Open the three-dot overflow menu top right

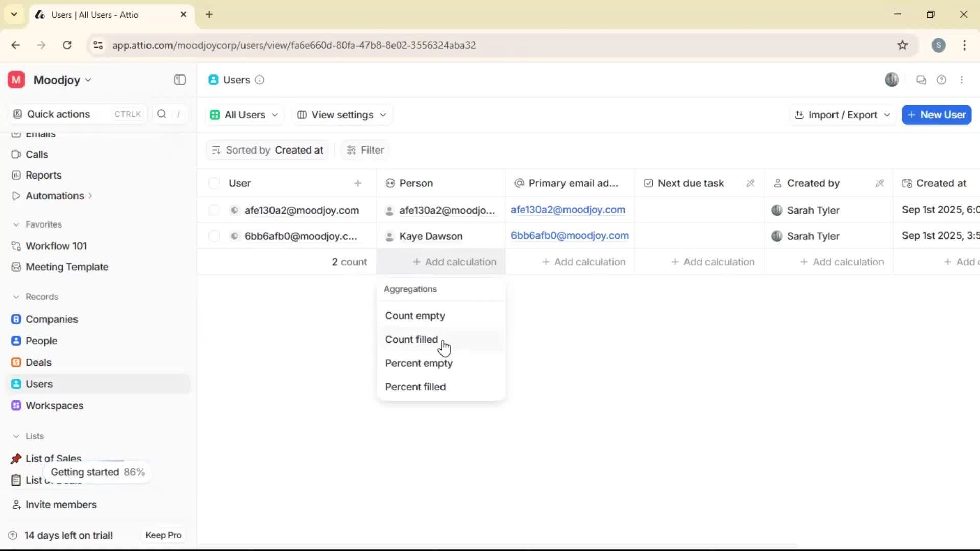[962, 80]
